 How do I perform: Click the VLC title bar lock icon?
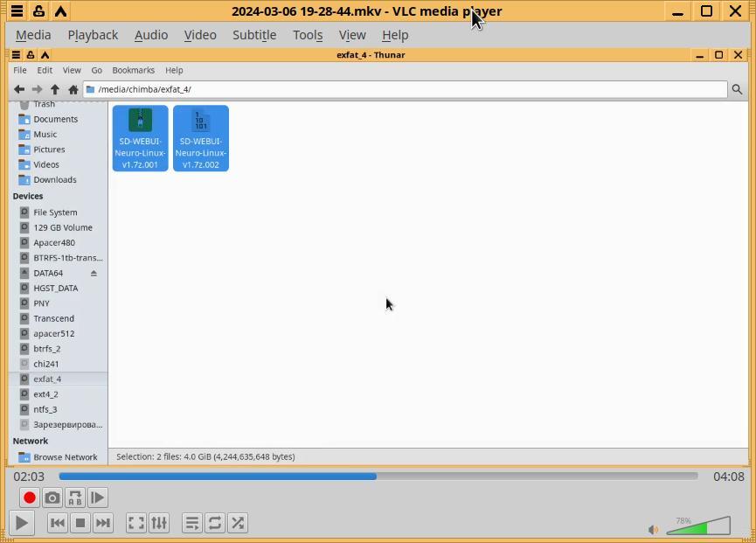38,10
